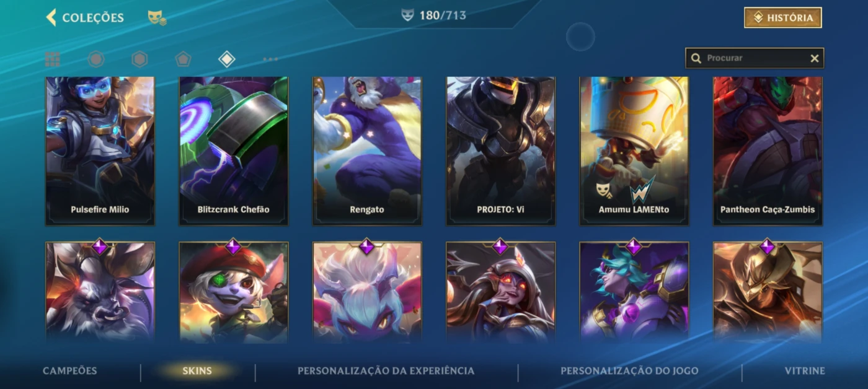The width and height of the screenshot is (868, 389).
Task: Select the hexagon rarity filter
Action: 139,59
